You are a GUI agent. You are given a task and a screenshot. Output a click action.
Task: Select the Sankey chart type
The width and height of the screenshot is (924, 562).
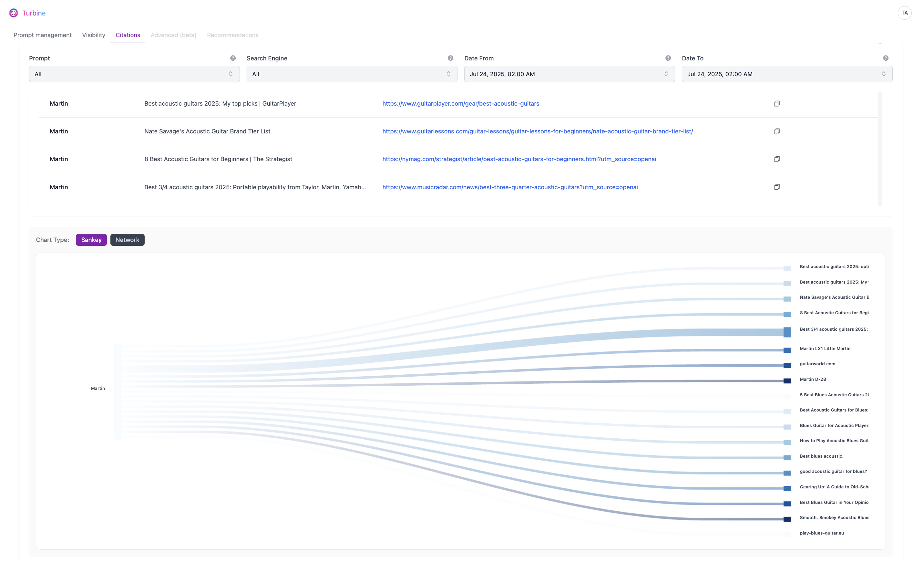pyautogui.click(x=91, y=240)
